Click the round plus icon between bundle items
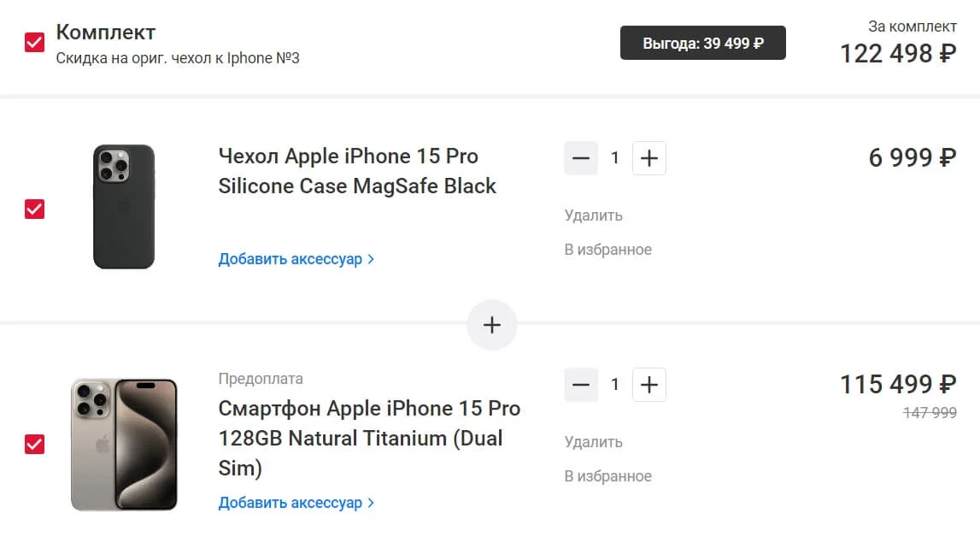Viewport: 980px width, 537px height. tap(492, 325)
